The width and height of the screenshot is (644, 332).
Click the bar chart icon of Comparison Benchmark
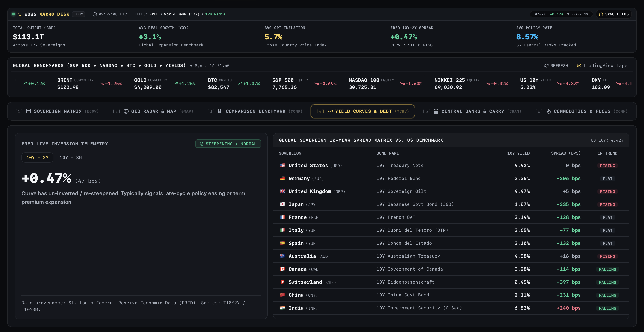(x=220, y=111)
